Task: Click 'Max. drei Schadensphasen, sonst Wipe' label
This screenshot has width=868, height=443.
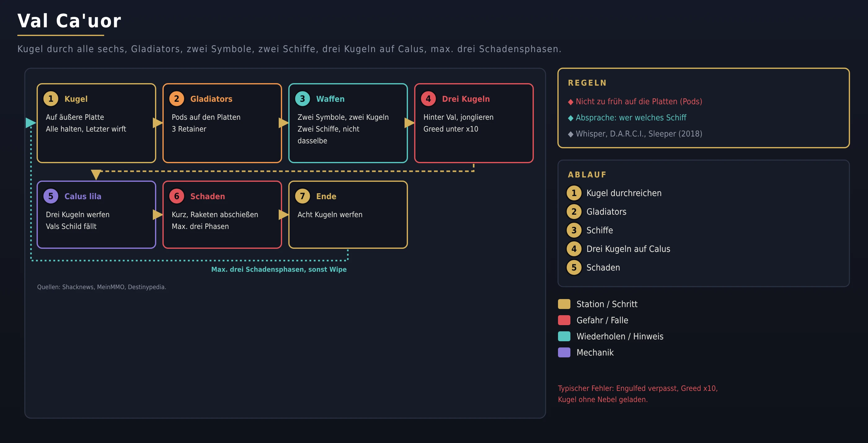Action: click(279, 269)
